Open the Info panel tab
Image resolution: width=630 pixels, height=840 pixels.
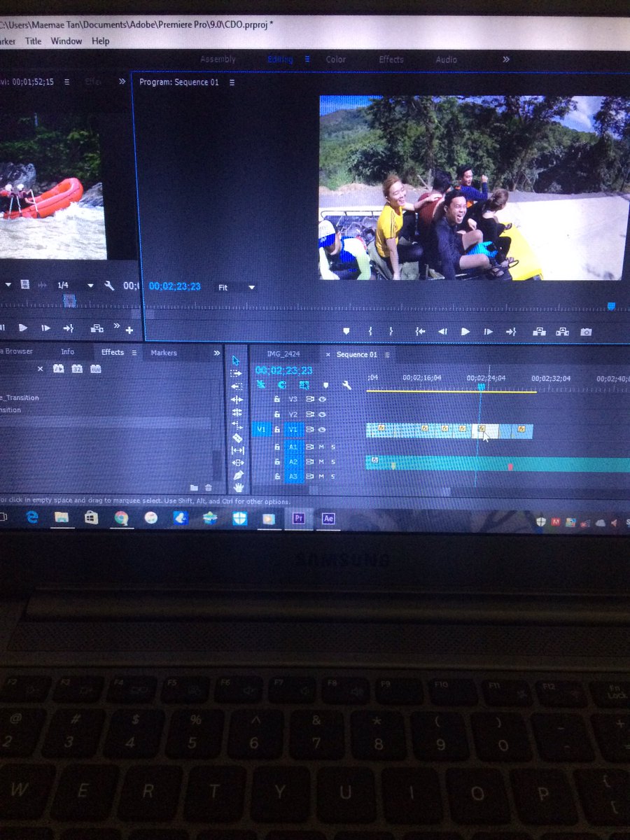click(67, 352)
